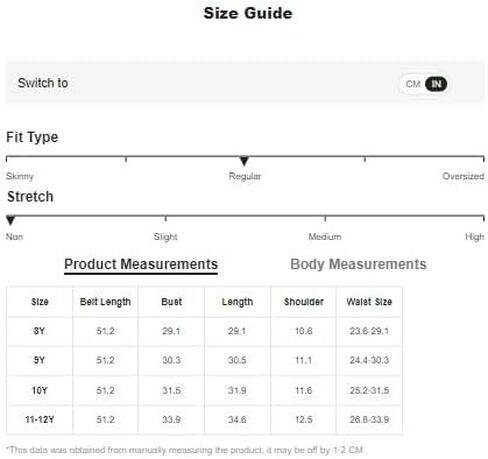Click the Medium stretch label
The height and width of the screenshot is (459, 488).
point(325,237)
